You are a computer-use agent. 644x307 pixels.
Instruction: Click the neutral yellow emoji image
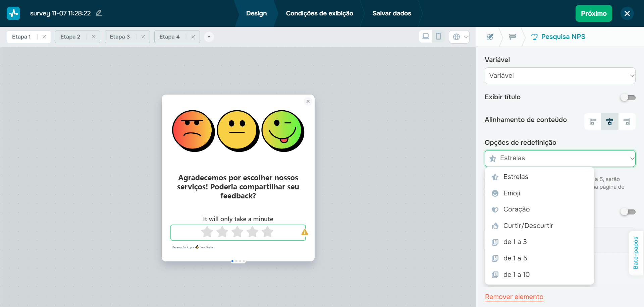238,131
